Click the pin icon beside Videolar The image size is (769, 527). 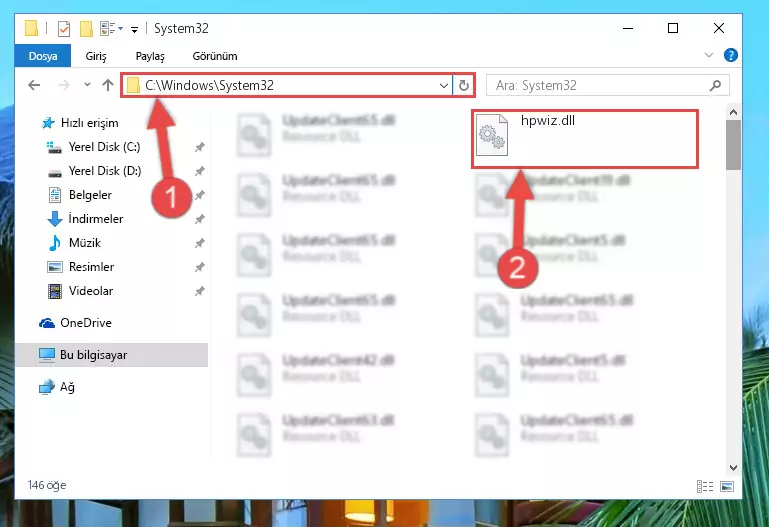click(x=200, y=291)
